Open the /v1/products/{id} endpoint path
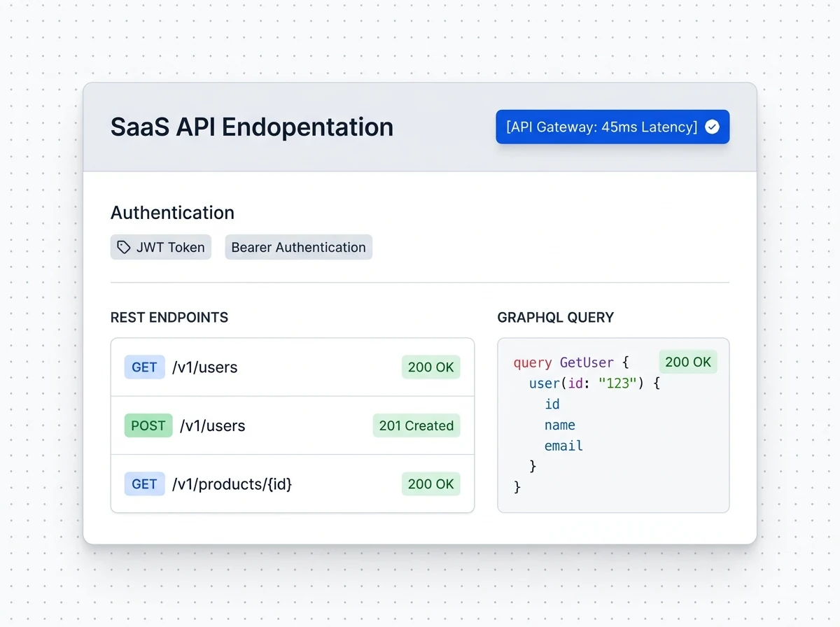Image resolution: width=840 pixels, height=627 pixels. (x=232, y=484)
